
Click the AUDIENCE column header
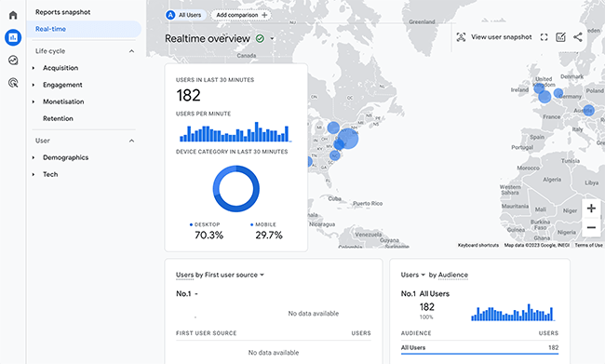pos(416,333)
